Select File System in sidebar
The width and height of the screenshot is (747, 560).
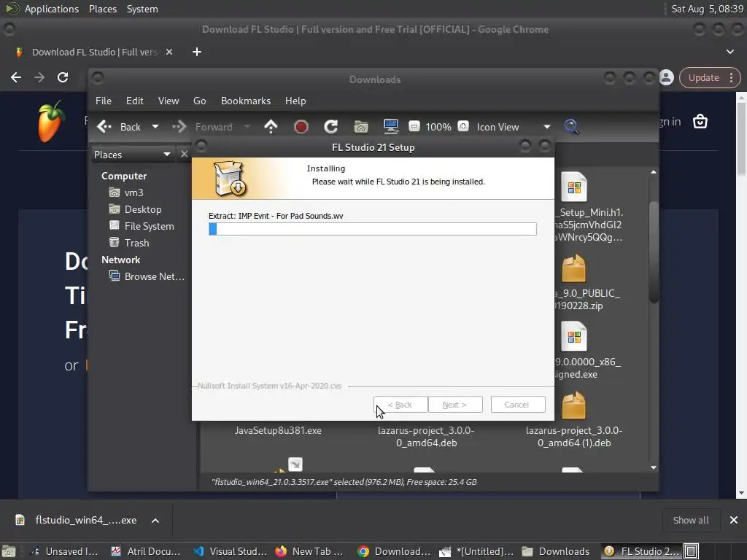142,226
